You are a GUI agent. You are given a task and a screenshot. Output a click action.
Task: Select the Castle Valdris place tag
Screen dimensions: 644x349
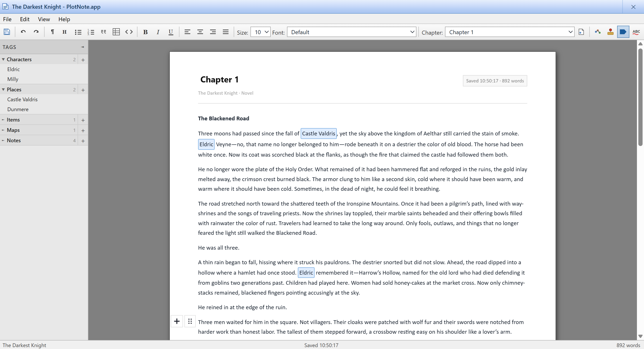tap(44, 99)
